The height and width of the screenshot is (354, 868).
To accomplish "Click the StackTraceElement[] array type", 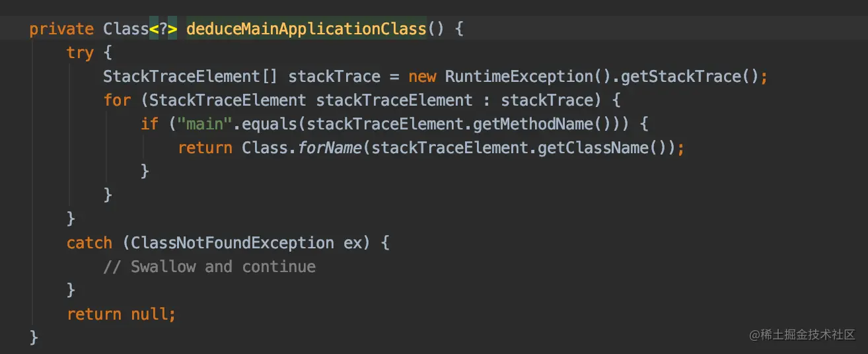I will pyautogui.click(x=190, y=77).
